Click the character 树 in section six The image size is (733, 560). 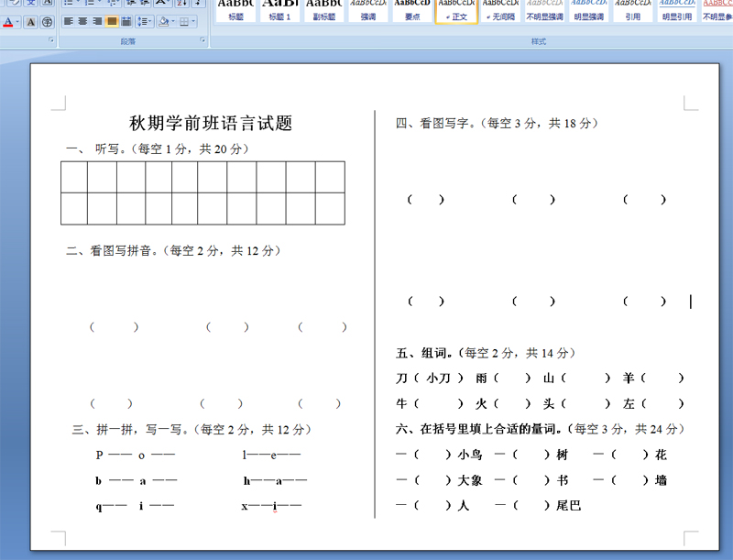tap(562, 455)
